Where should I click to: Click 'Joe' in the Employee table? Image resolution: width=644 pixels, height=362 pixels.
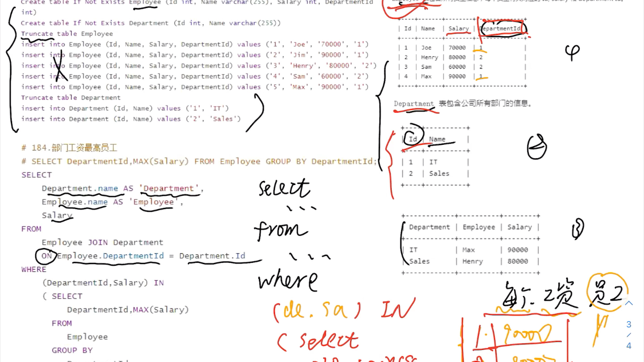coord(426,48)
